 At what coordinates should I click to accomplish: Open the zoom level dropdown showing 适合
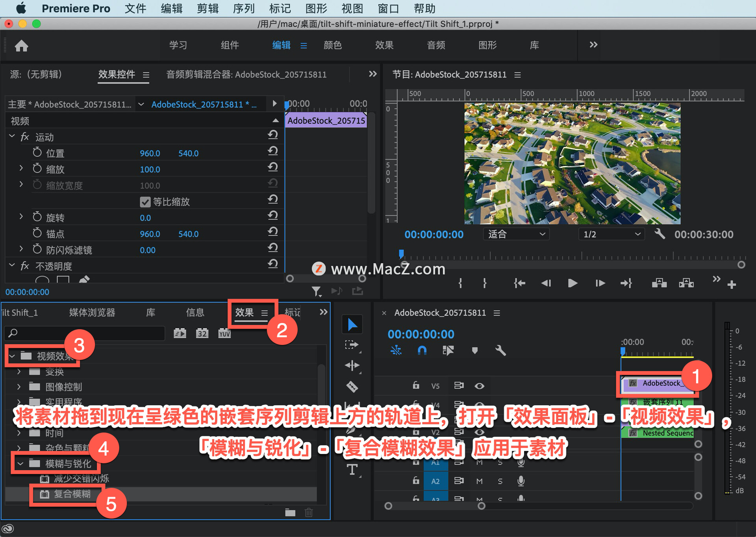coord(516,234)
